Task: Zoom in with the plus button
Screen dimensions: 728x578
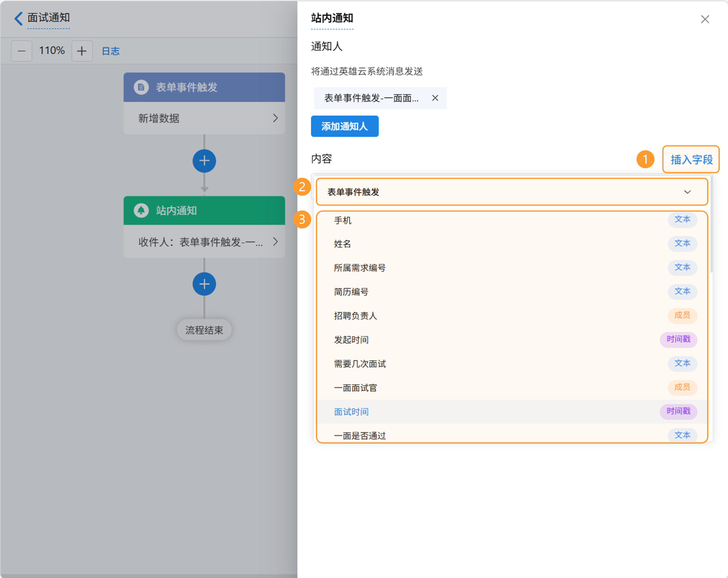Action: (82, 51)
